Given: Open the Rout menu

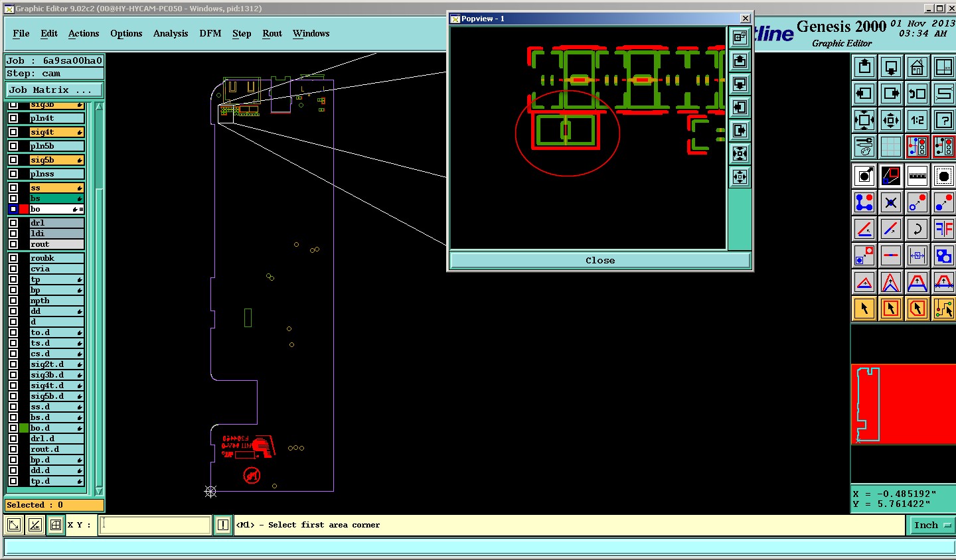Looking at the screenshot, I should click(x=272, y=33).
